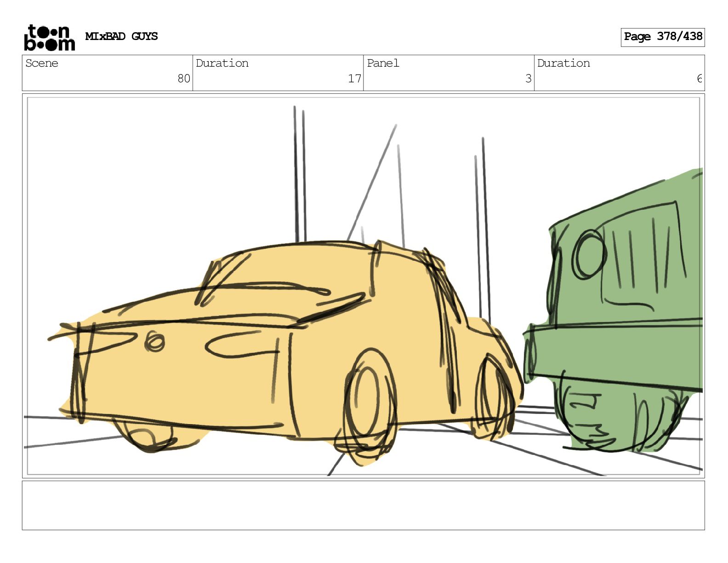Select the Scene label in header
The height and width of the screenshot is (563, 728).
[42, 63]
